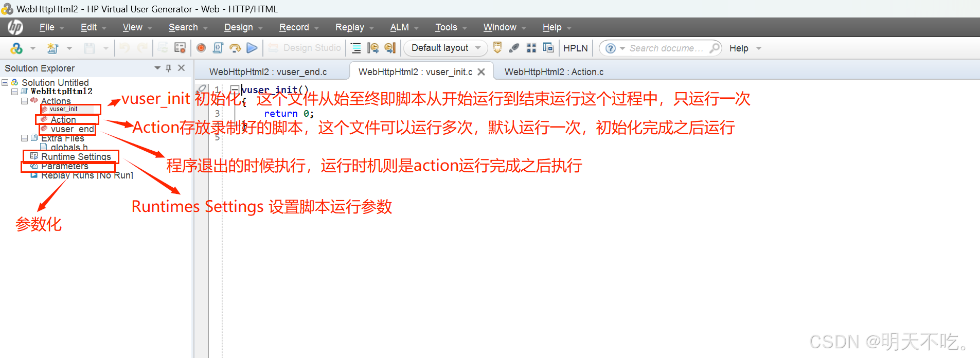Click the blue Replay play icon
980x358 pixels.
click(x=252, y=48)
